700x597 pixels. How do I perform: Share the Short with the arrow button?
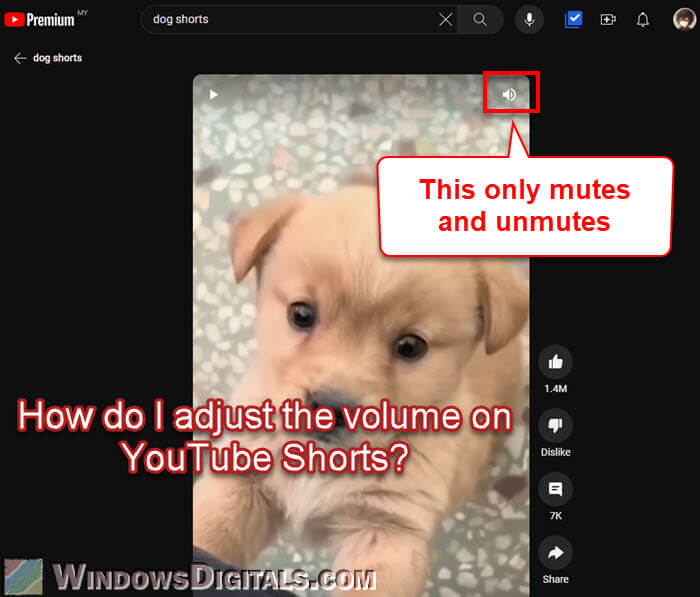tap(555, 553)
